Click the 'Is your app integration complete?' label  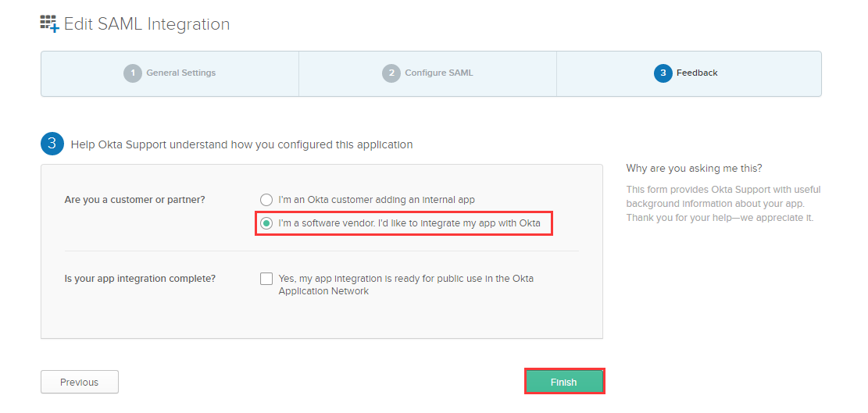click(140, 279)
